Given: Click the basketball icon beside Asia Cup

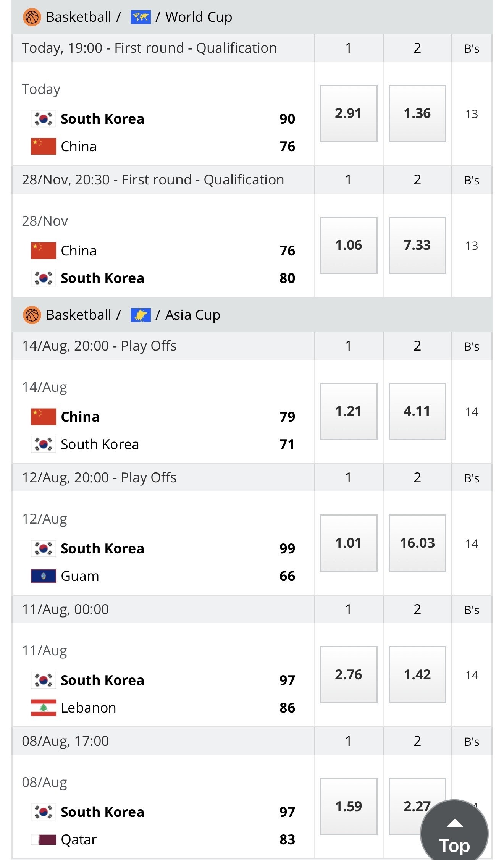Looking at the screenshot, I should (x=32, y=315).
